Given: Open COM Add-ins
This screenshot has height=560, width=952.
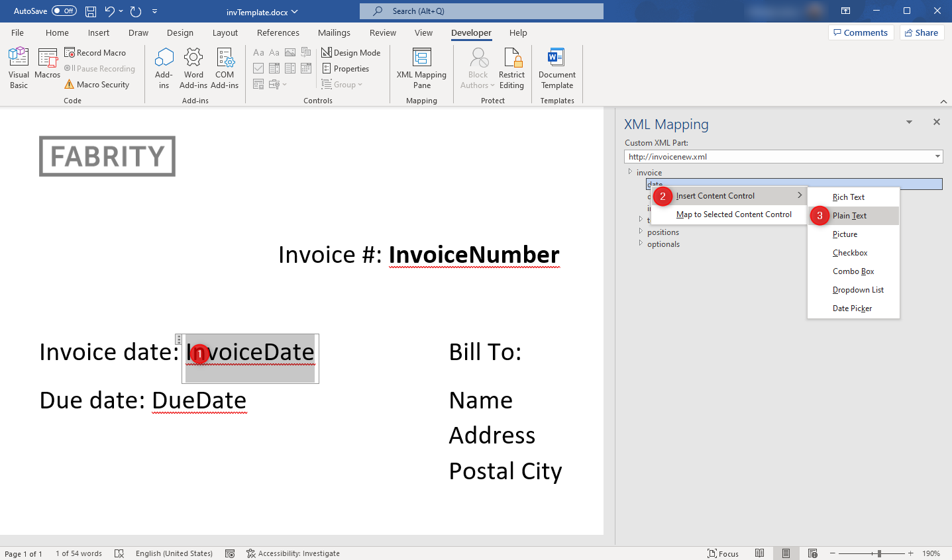Looking at the screenshot, I should [x=225, y=68].
